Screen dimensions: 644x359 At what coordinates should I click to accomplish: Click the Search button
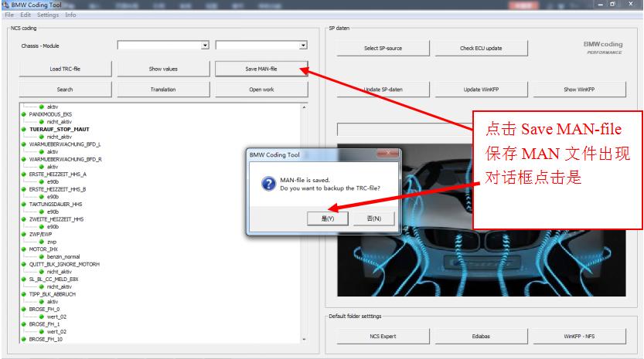click(x=65, y=90)
